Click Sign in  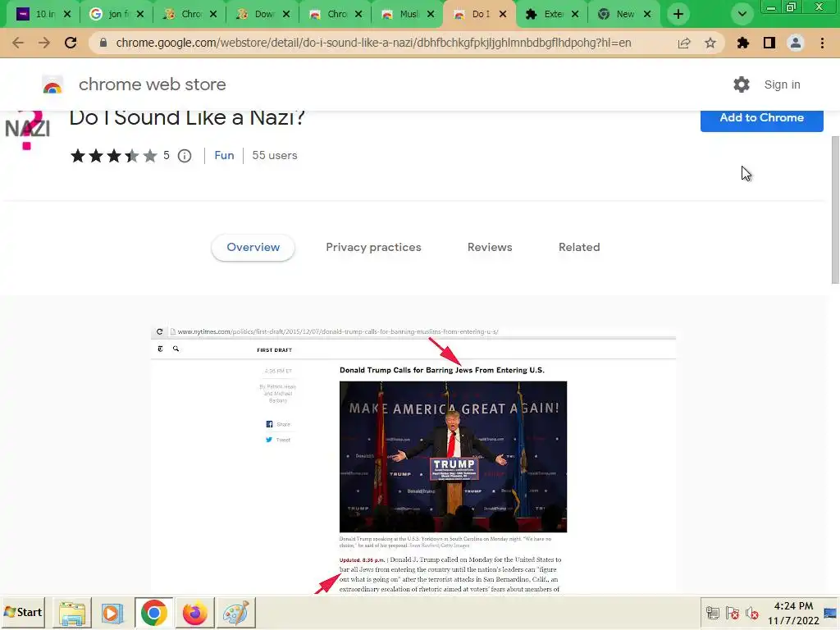pyautogui.click(x=782, y=84)
